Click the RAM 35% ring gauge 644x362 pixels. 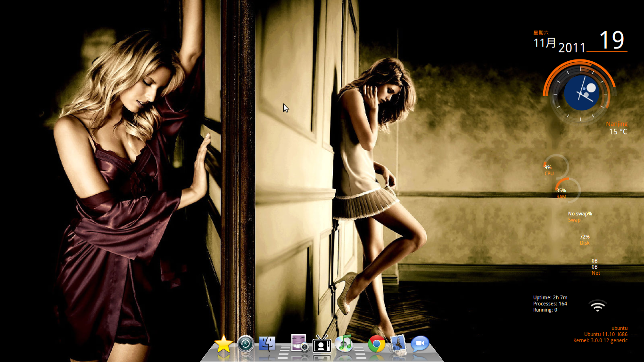[568, 190]
